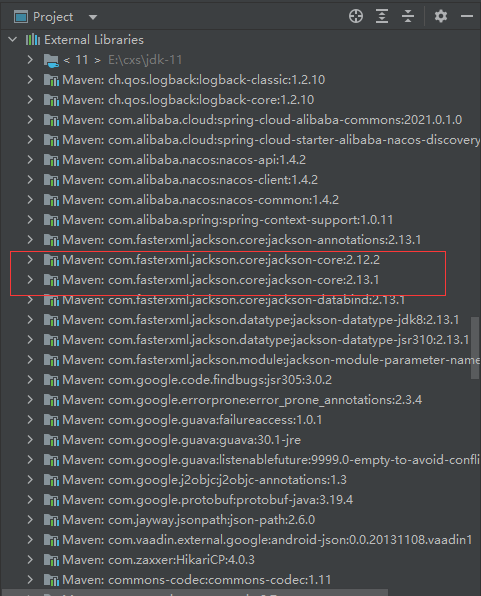Collapse the External Libraries node
Viewport: 481px width, 596px height.
[x=13, y=40]
